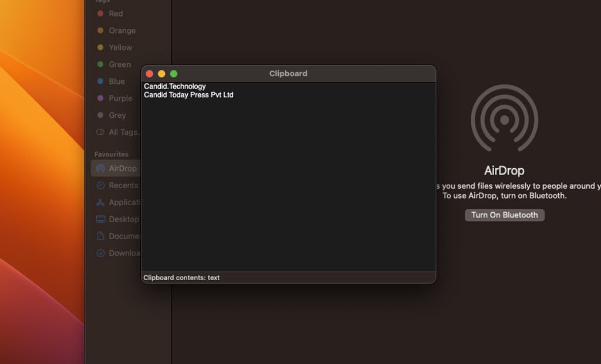Click the Desktop icon in sidebar
601x364 pixels.
[x=100, y=219]
